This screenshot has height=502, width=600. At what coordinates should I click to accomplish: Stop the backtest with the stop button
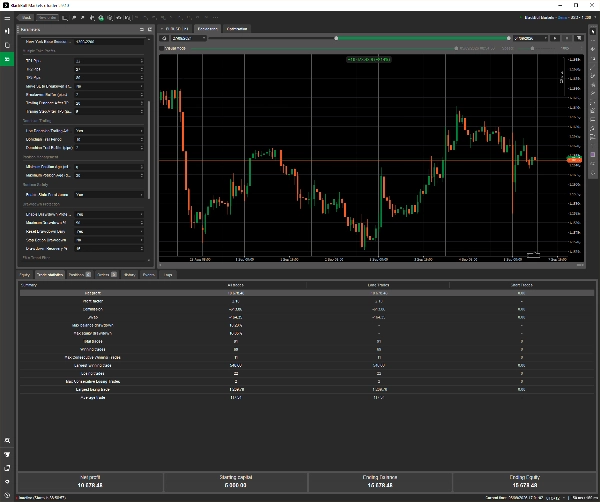pos(567,38)
